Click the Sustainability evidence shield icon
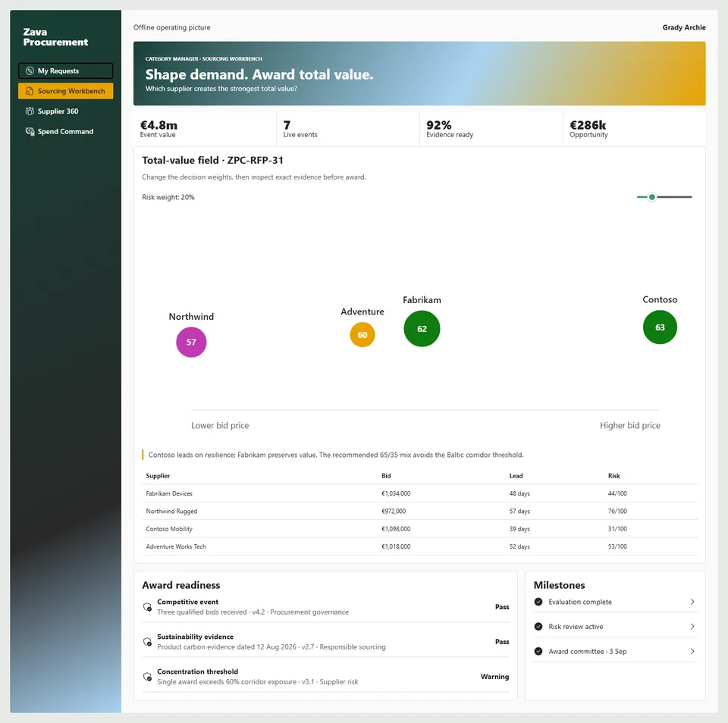Image resolution: width=728 pixels, height=723 pixels. tap(147, 642)
